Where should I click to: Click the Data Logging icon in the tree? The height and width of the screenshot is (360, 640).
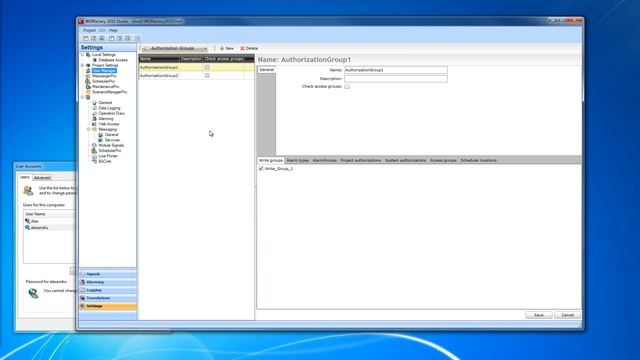tap(95, 108)
